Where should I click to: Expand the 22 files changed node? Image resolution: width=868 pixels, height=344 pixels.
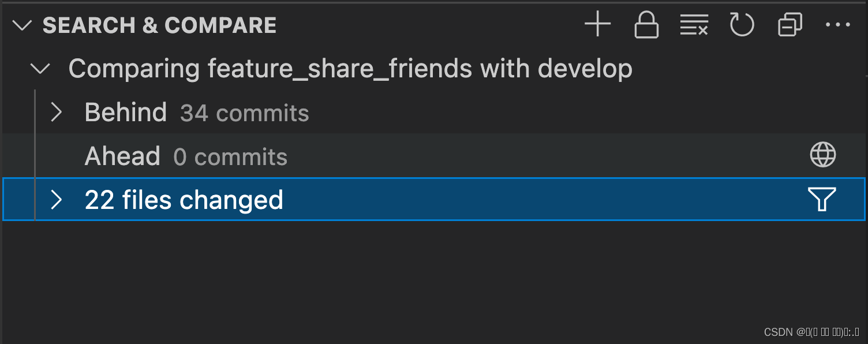tap(56, 199)
